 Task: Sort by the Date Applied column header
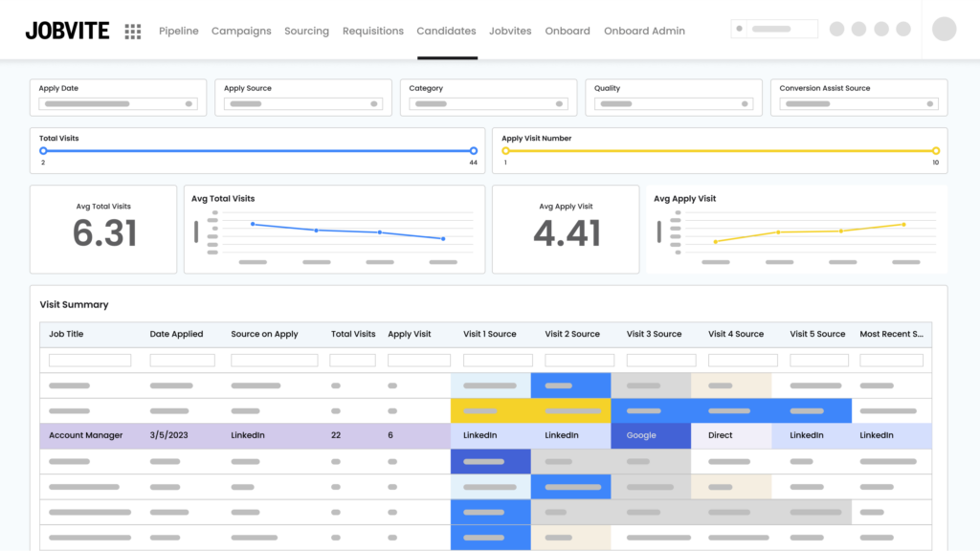pyautogui.click(x=176, y=334)
